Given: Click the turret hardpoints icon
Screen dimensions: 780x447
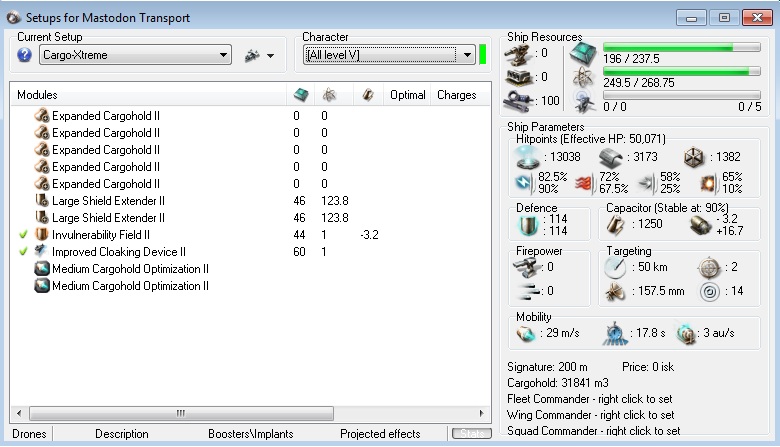Looking at the screenshot, I should coord(518,54).
